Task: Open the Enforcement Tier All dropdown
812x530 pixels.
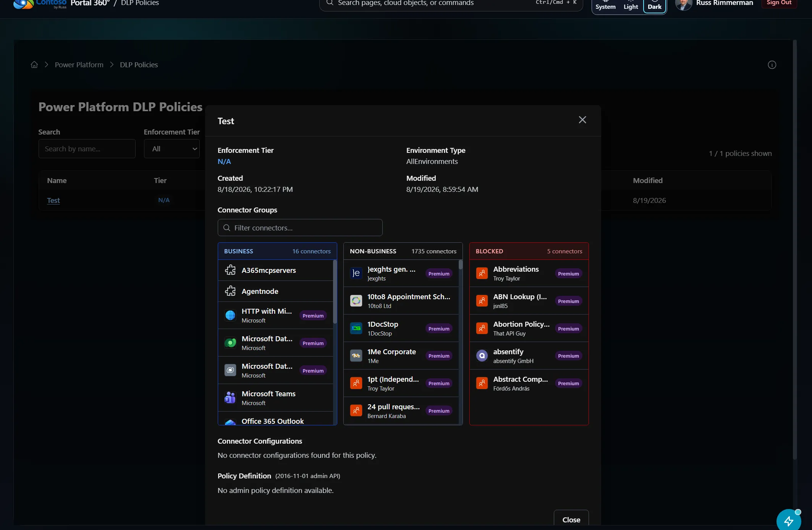Action: (x=172, y=149)
